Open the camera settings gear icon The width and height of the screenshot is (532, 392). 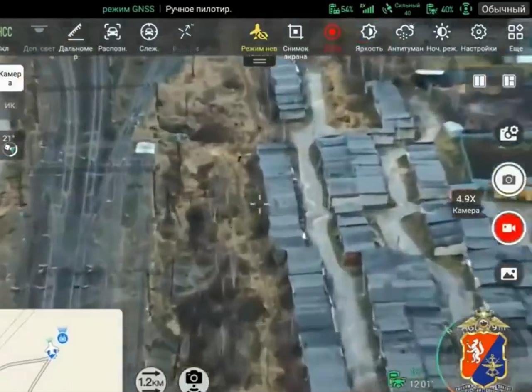coord(509,133)
